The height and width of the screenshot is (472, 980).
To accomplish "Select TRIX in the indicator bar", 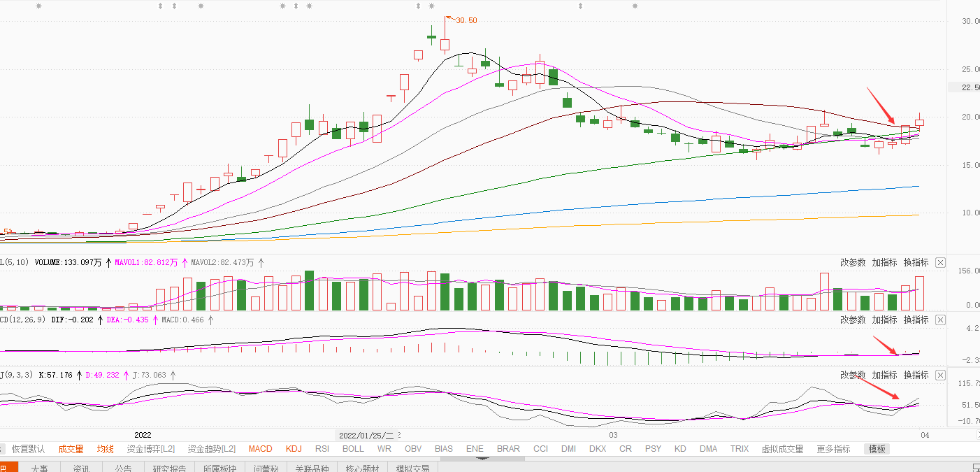I will [740, 449].
